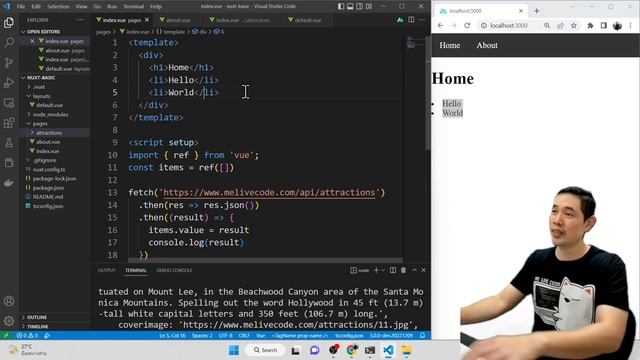This screenshot has height=360, width=640.
Task: Open the File menu
Action: coord(21,7)
